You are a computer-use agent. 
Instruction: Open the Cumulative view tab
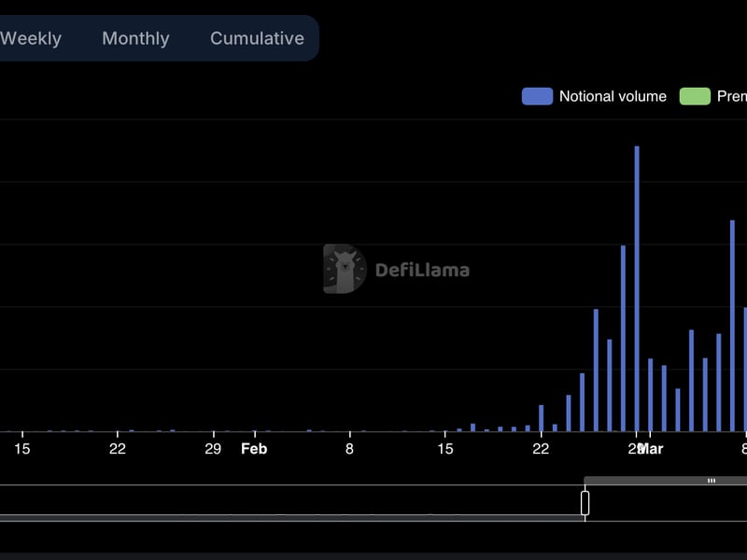tap(257, 38)
